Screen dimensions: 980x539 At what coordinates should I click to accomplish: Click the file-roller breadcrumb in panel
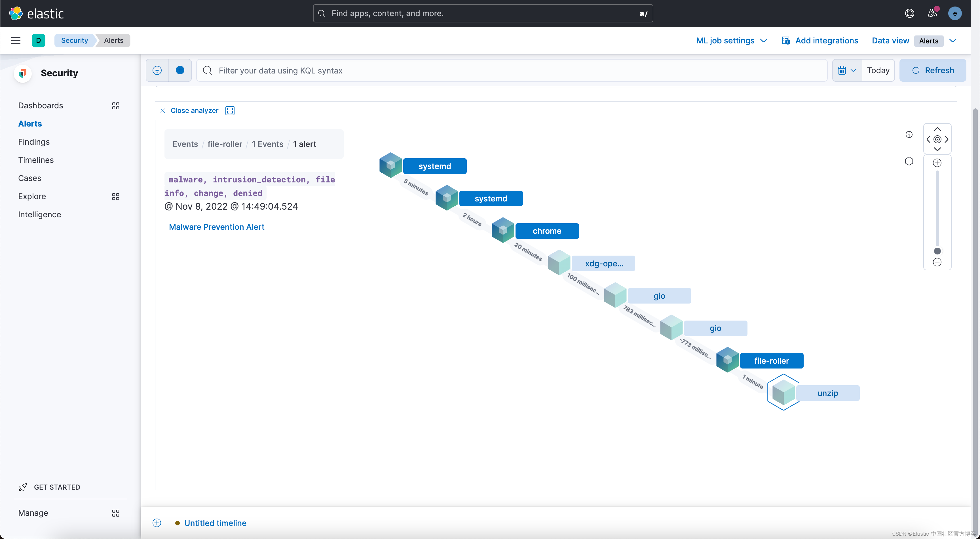point(225,144)
